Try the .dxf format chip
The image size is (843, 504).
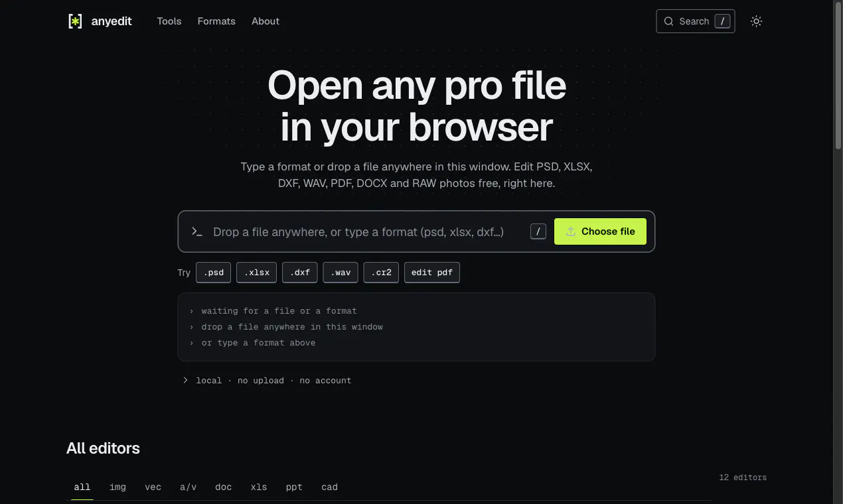click(x=300, y=273)
